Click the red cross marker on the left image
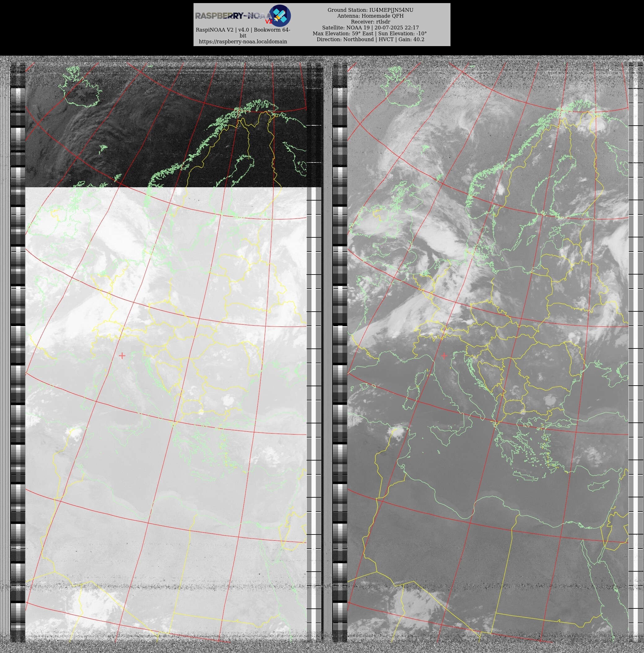The height and width of the screenshot is (653, 644). [x=122, y=356]
